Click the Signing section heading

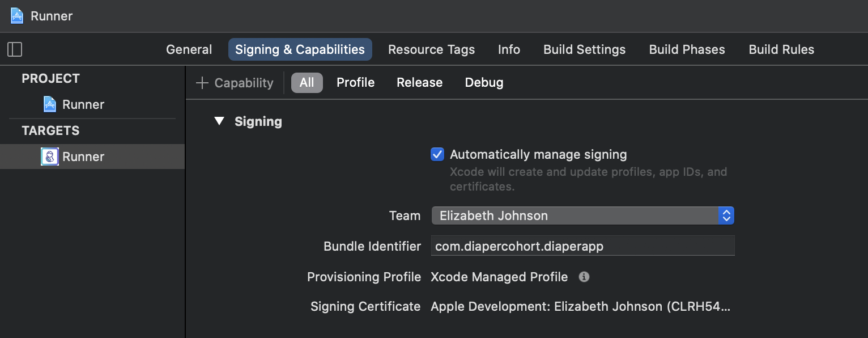[x=258, y=121]
